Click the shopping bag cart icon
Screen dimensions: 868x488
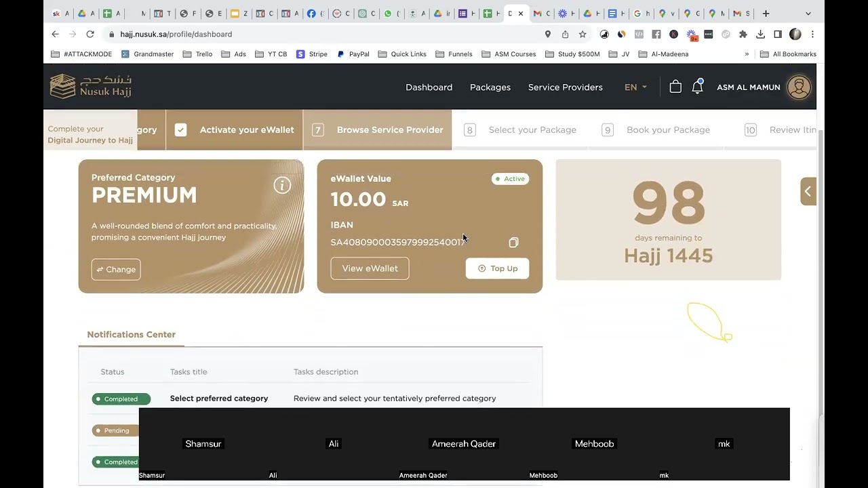pyautogui.click(x=675, y=87)
